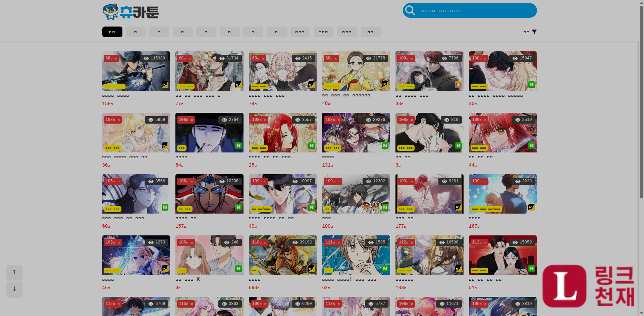
Task: Click the etc badge on the 7796-view card
Action: click(458, 85)
